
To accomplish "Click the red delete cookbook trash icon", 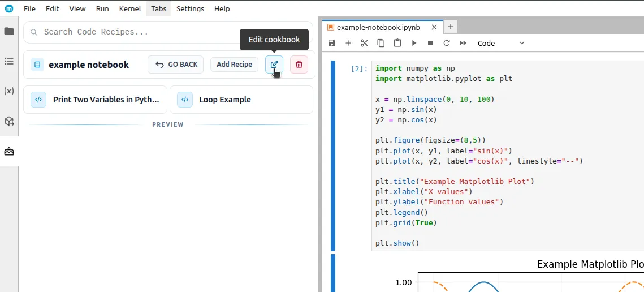I will pos(299,65).
